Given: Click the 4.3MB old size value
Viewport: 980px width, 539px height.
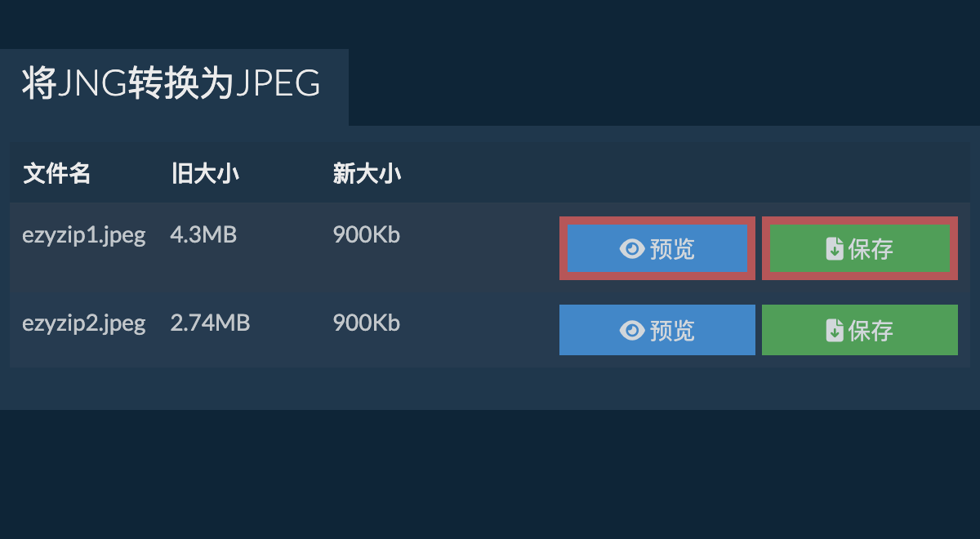Looking at the screenshot, I should (203, 235).
